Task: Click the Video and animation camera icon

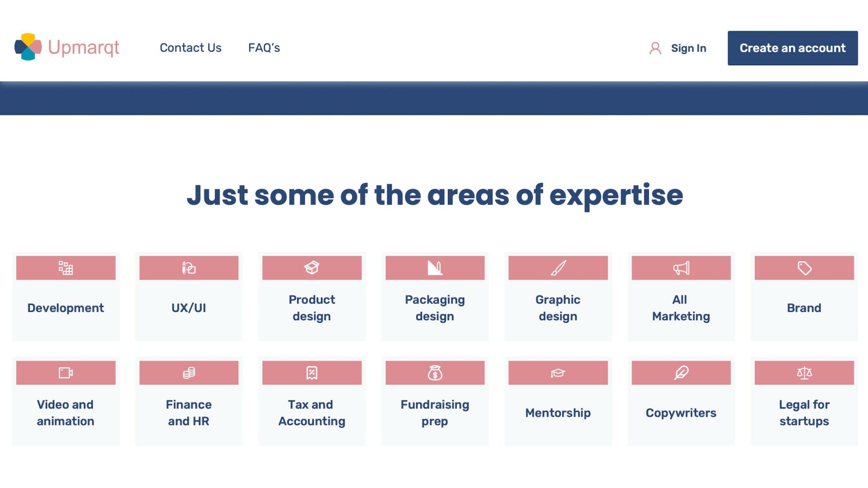Action: (x=66, y=373)
